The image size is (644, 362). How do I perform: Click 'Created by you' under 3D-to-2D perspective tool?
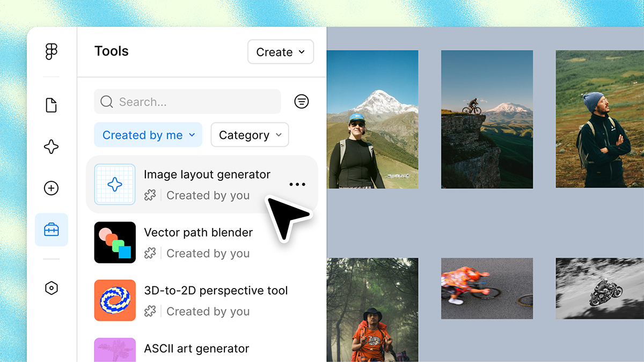208,311
